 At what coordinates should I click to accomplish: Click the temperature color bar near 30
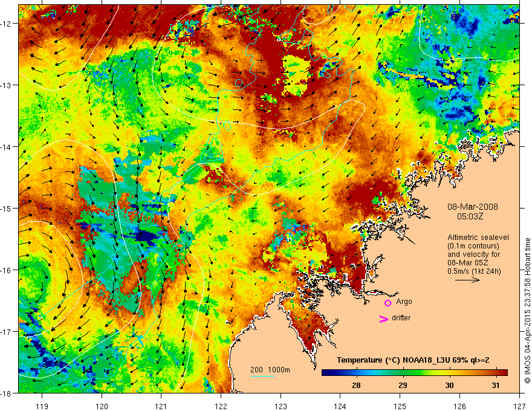[x=450, y=373]
